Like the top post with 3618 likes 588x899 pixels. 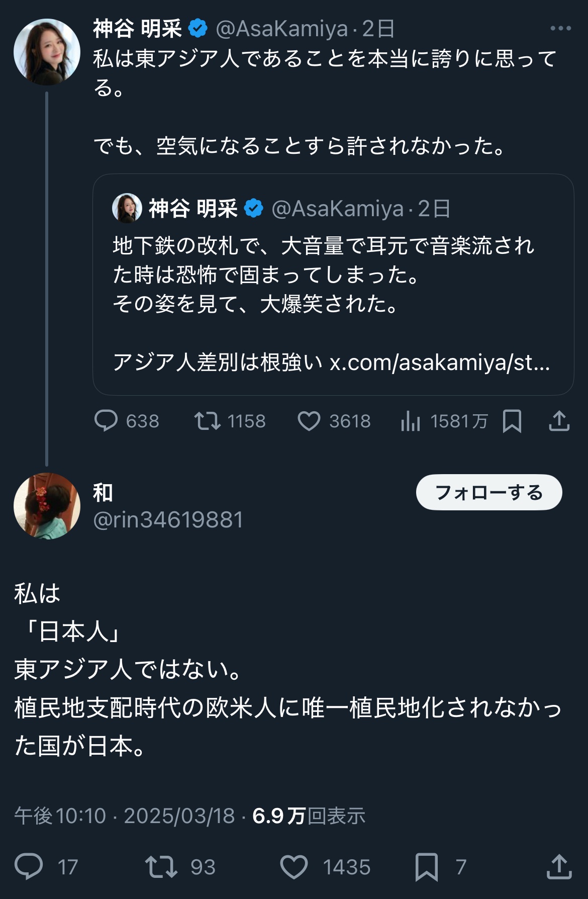pos(309,421)
